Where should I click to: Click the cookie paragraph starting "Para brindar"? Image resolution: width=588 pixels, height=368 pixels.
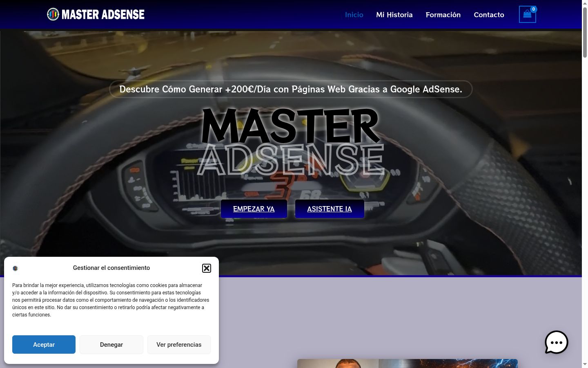pos(111,300)
